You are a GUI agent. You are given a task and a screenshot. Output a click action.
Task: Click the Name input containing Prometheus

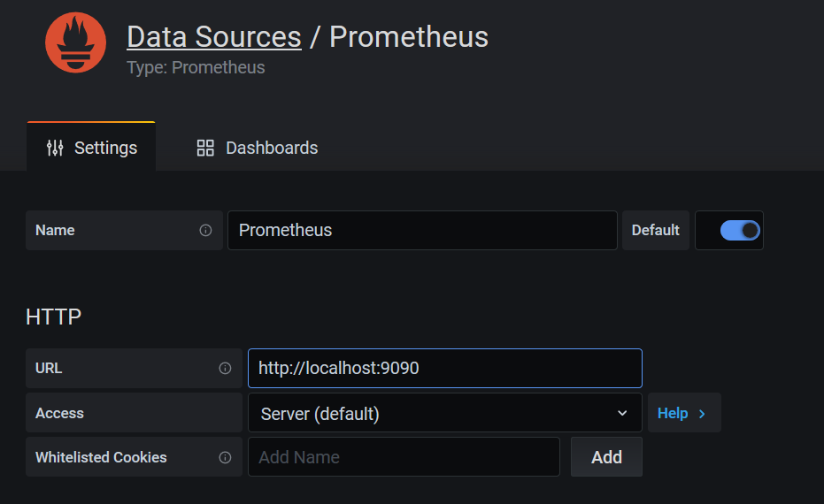pyautogui.click(x=422, y=231)
